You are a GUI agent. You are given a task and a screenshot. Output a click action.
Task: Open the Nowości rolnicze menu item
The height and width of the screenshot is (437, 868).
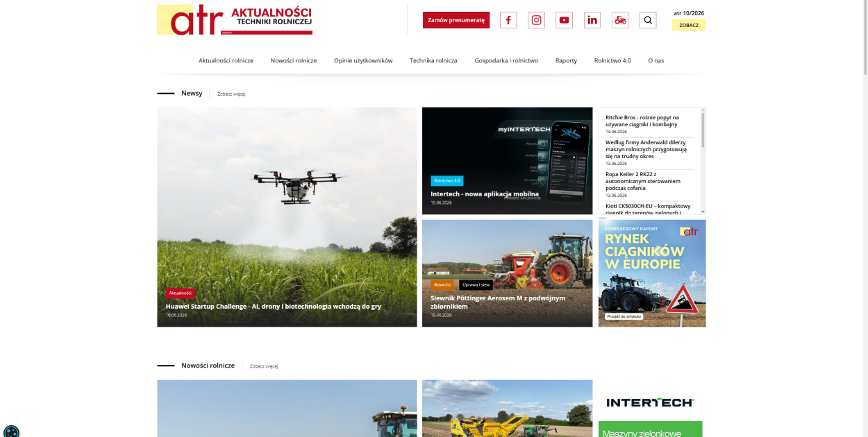294,60
